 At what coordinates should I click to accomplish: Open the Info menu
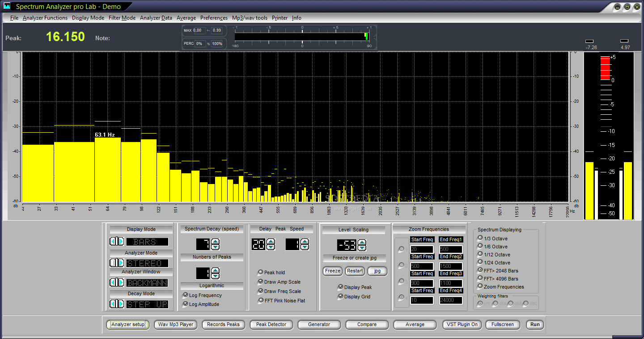click(297, 18)
